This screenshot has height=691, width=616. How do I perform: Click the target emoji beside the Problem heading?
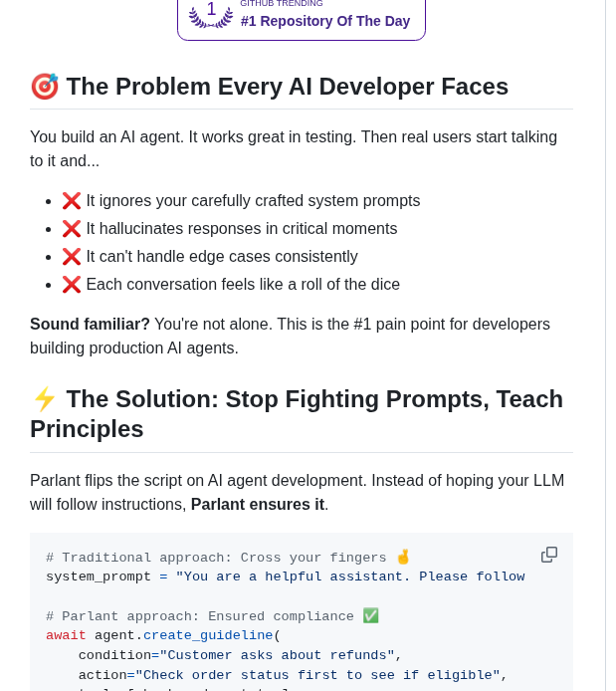tap(45, 87)
